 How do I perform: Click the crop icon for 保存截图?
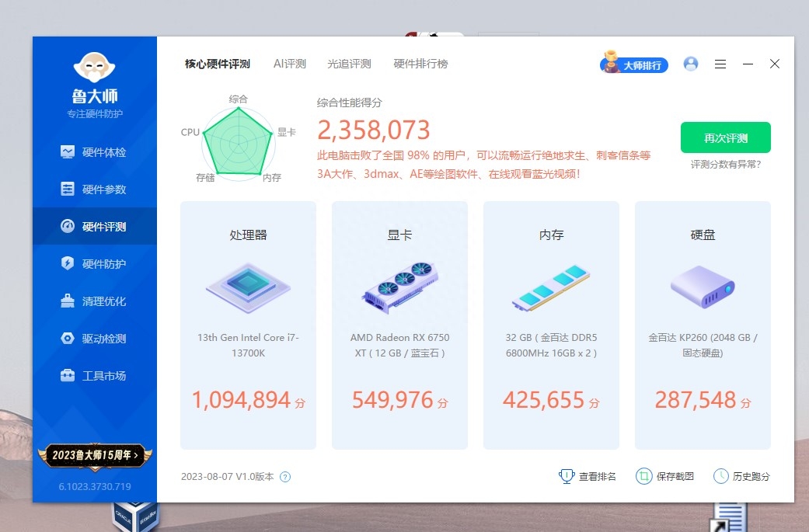(644, 476)
